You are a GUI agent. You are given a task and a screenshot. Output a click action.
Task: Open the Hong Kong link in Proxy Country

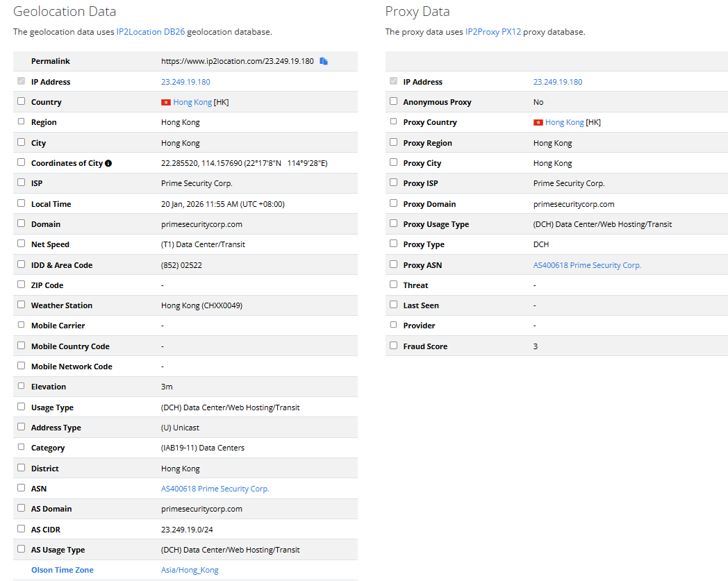point(564,122)
